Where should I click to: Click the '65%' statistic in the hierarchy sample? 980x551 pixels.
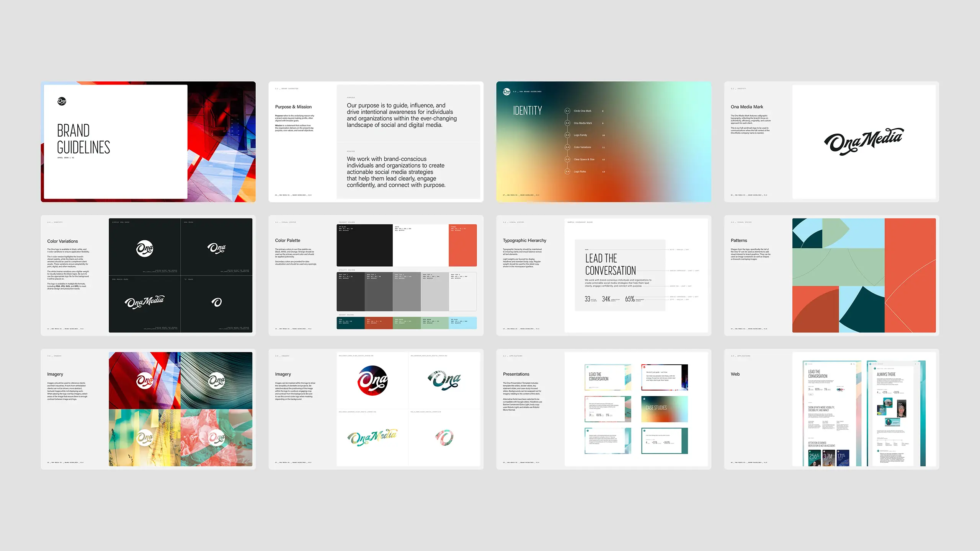[630, 299]
